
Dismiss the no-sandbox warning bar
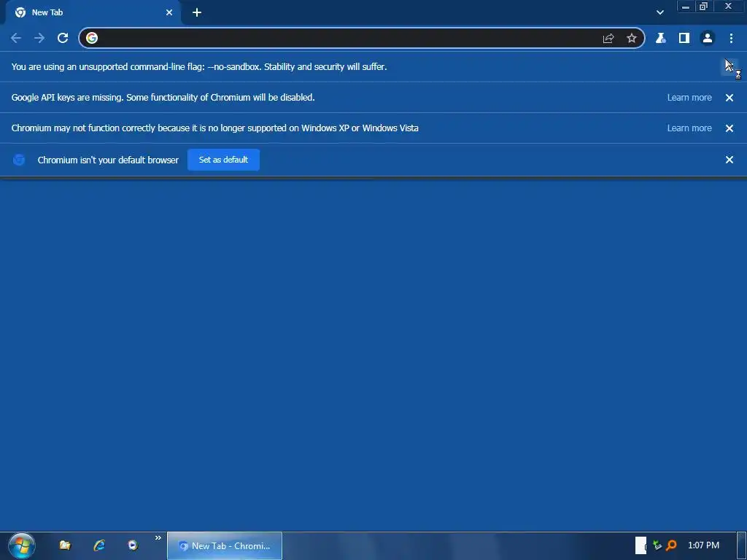pyautogui.click(x=729, y=67)
